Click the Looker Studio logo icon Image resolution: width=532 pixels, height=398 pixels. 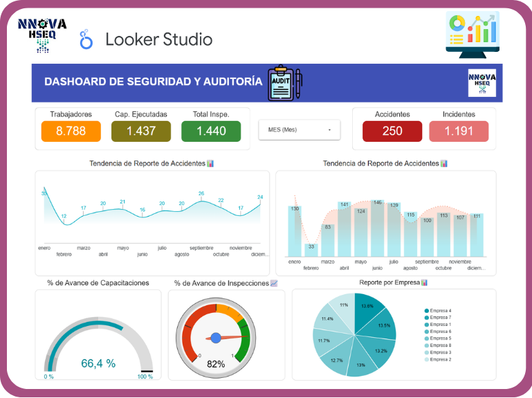pos(86,39)
